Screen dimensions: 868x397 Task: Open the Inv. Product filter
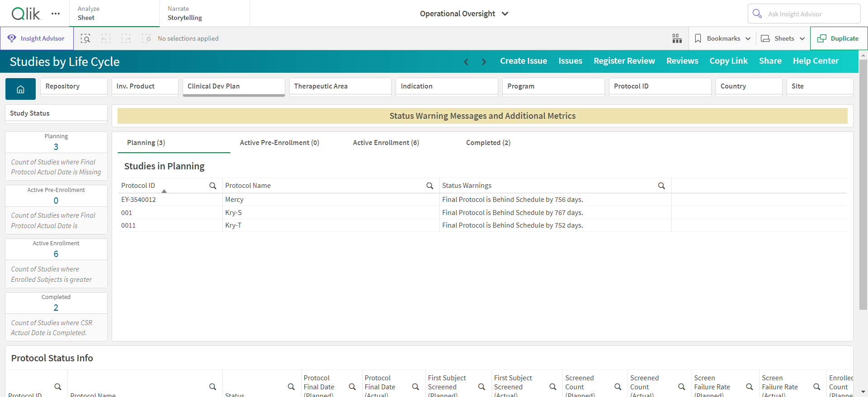(x=145, y=87)
